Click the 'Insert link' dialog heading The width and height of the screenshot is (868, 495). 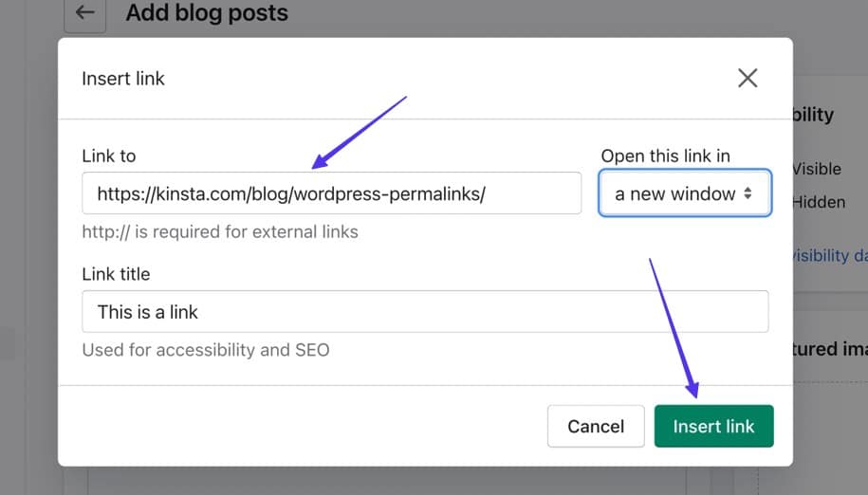(x=123, y=79)
